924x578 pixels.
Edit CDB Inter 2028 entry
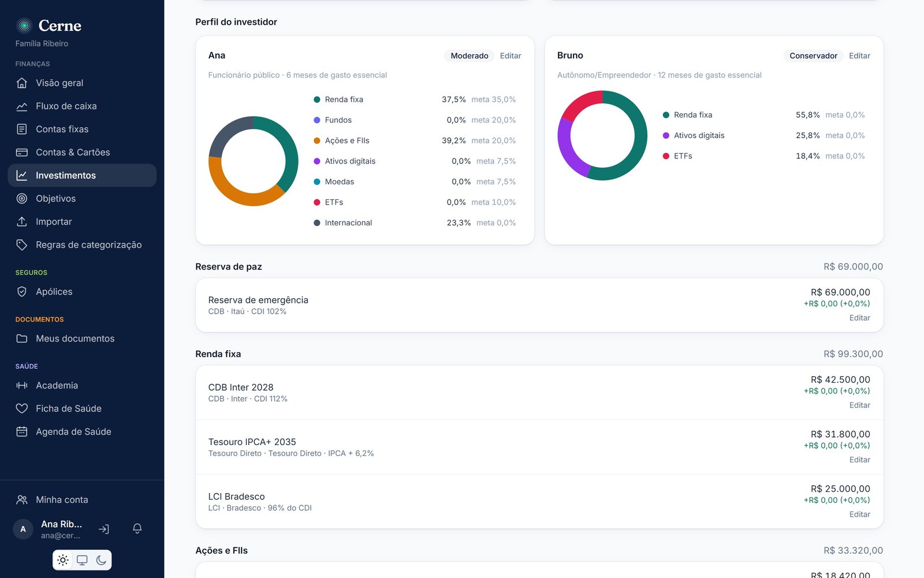[x=859, y=405]
